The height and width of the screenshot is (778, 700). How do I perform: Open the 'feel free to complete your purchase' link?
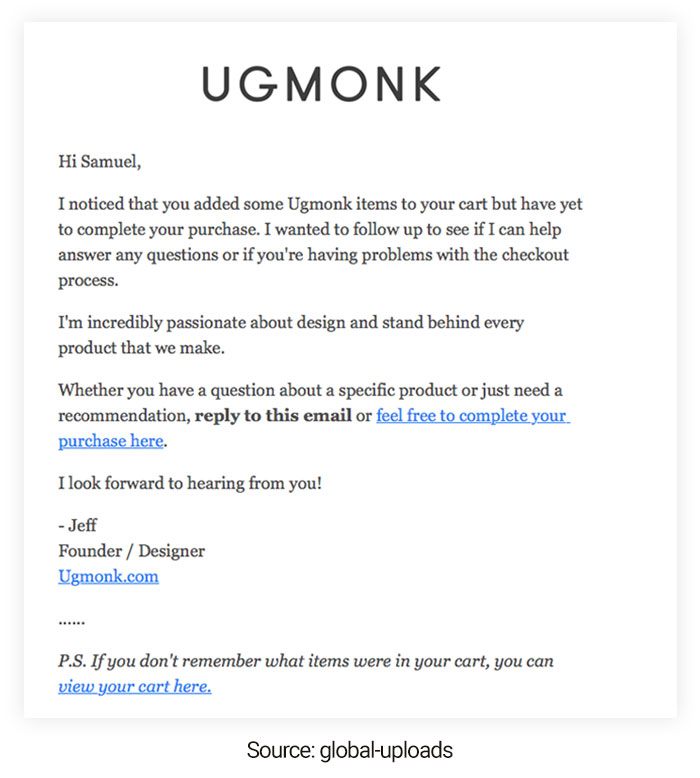(x=471, y=415)
